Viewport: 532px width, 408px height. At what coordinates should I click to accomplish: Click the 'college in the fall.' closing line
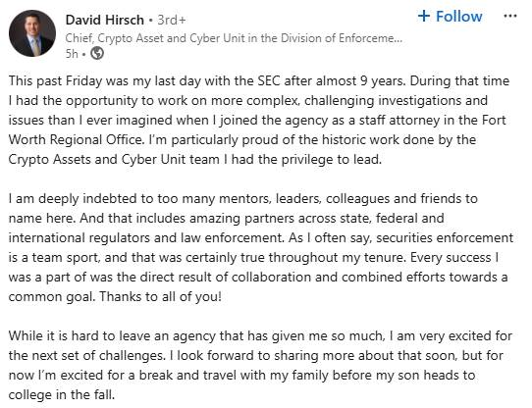[62, 394]
